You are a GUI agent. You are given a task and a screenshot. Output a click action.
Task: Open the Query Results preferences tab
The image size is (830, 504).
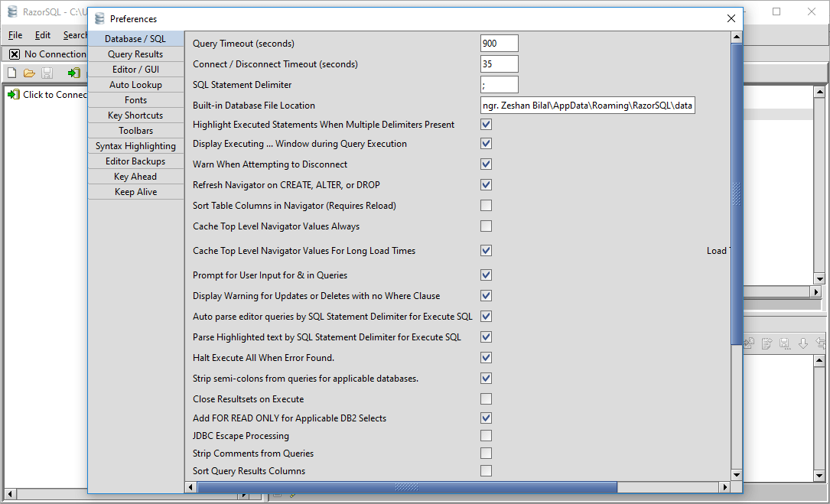[x=135, y=54]
